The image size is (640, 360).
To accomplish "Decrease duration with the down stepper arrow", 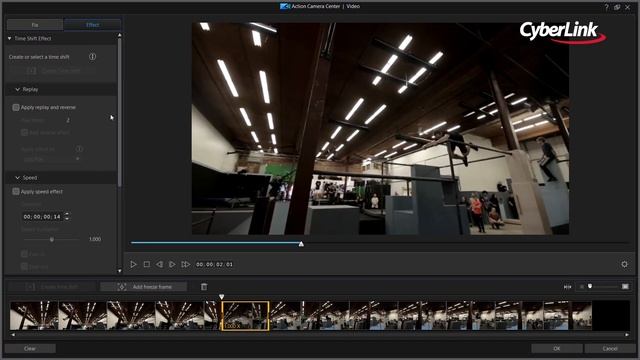I will tap(67, 219).
